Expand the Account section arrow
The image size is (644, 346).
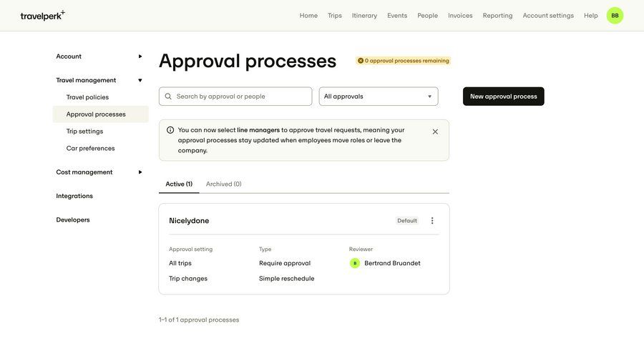pos(140,56)
